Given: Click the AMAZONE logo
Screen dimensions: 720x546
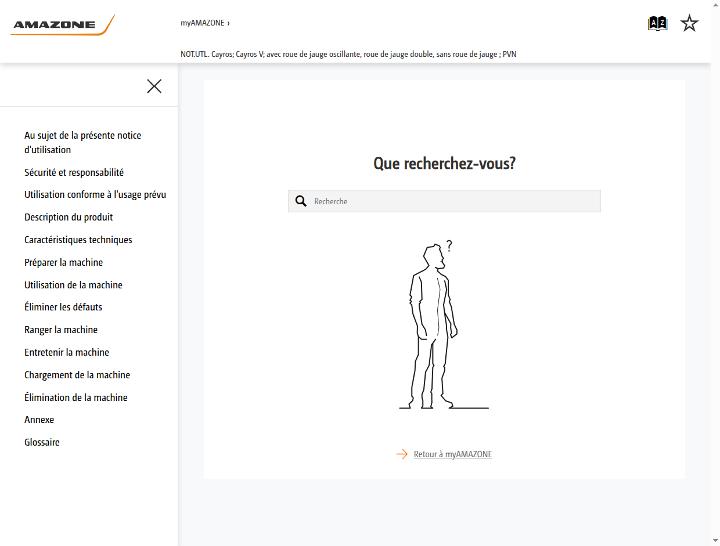Looking at the screenshot, I should pos(62,25).
